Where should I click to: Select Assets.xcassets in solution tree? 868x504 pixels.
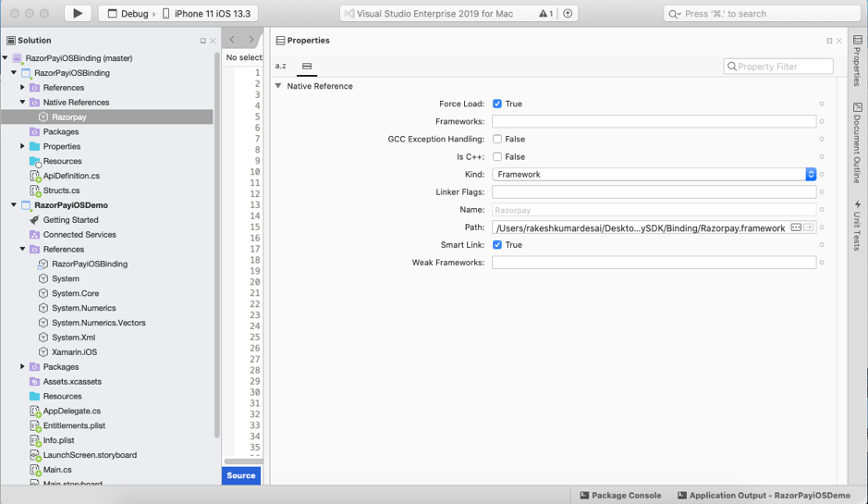coord(72,382)
